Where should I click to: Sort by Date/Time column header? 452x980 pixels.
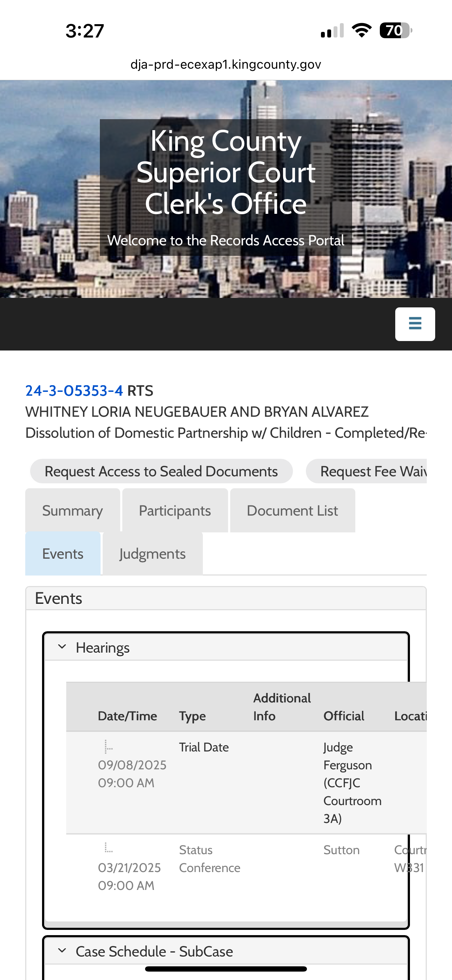point(128,716)
